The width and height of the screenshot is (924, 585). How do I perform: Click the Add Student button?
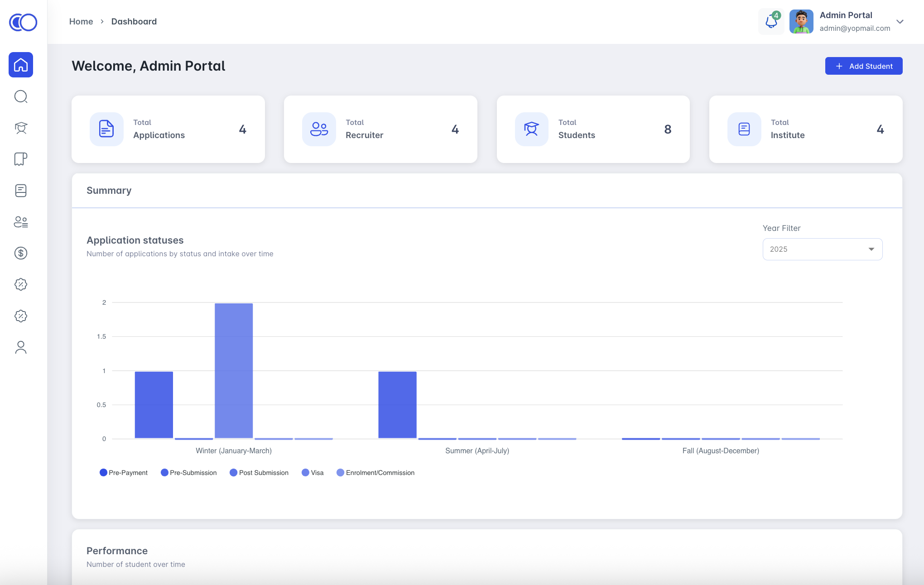(x=863, y=66)
